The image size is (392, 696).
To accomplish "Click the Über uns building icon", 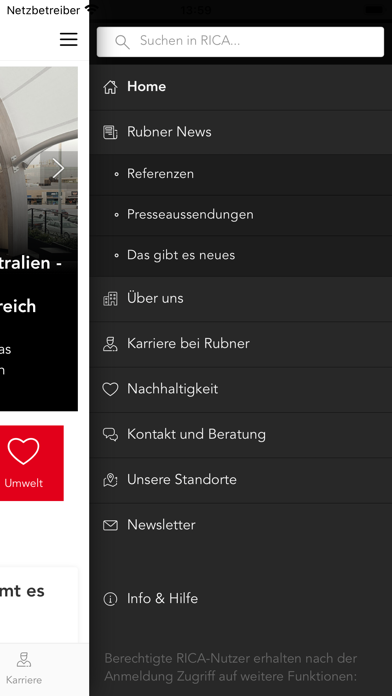I will 110,299.
